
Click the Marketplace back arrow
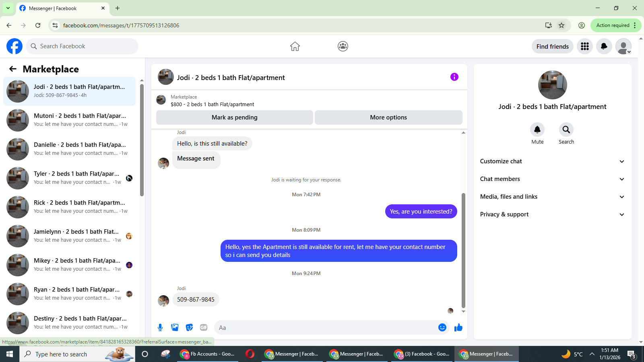click(13, 69)
